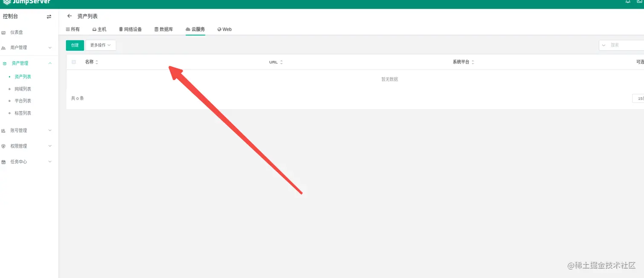Screen dimensions: 644x278
Task: Click the JumpServer logo icon
Action: (7, 1)
